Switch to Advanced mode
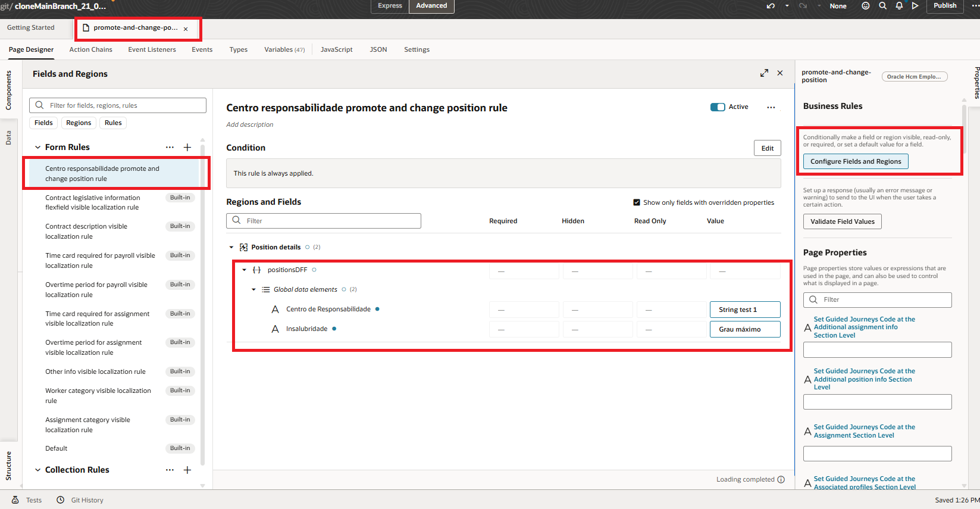Screen dimensions: 980x509 431,6
